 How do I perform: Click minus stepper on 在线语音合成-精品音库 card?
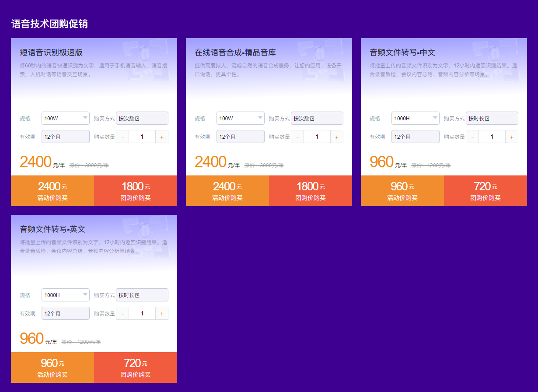point(297,137)
